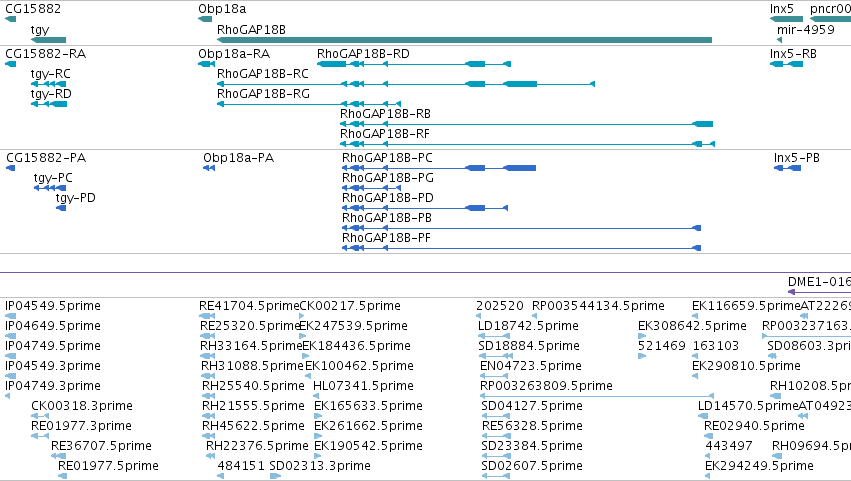Screen dimensions: 851x481
Task: Select the tgy-PC protein label
Action: (x=53, y=178)
